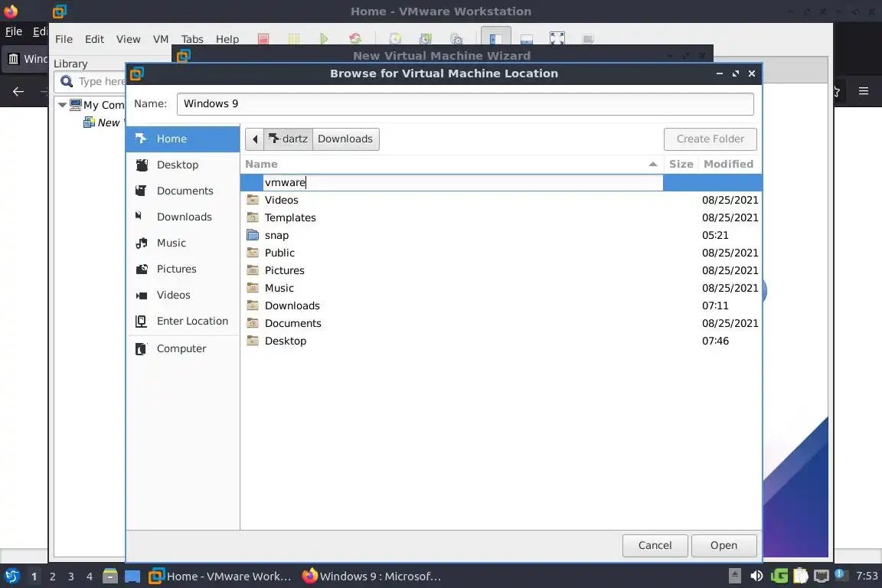Open the VM menu in VMware Workstation
The image size is (882, 588).
tap(161, 39)
